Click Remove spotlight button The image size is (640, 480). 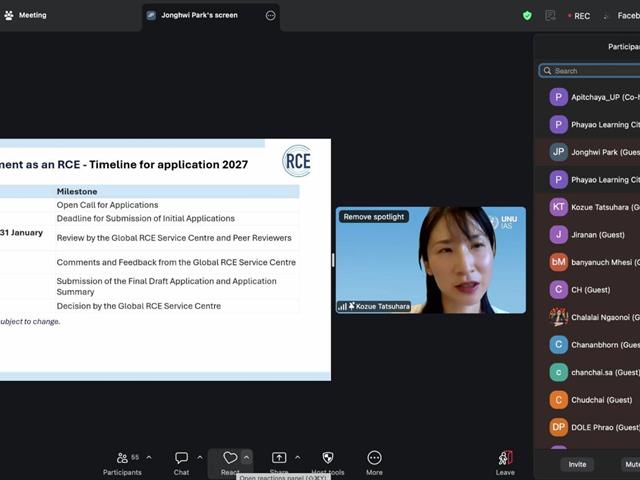pos(373,217)
